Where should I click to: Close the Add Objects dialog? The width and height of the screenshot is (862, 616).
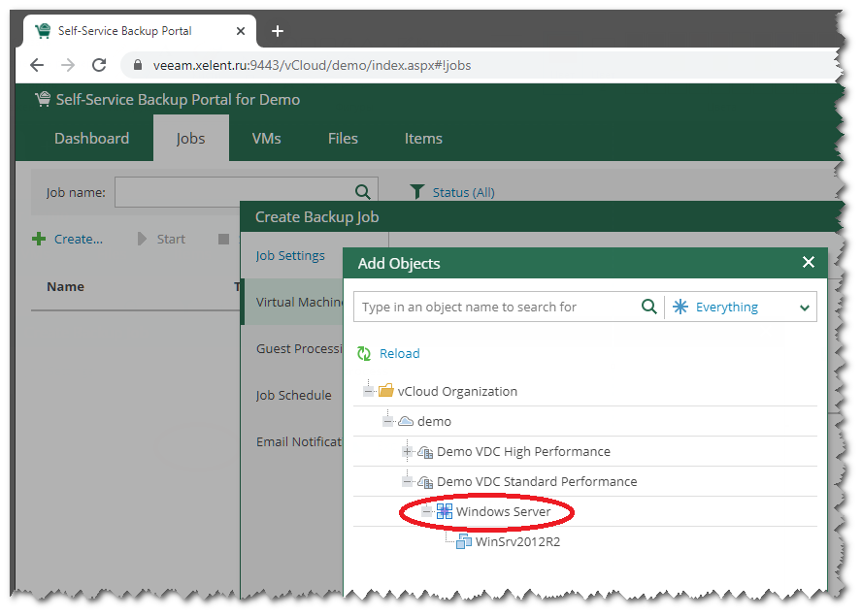coord(808,263)
